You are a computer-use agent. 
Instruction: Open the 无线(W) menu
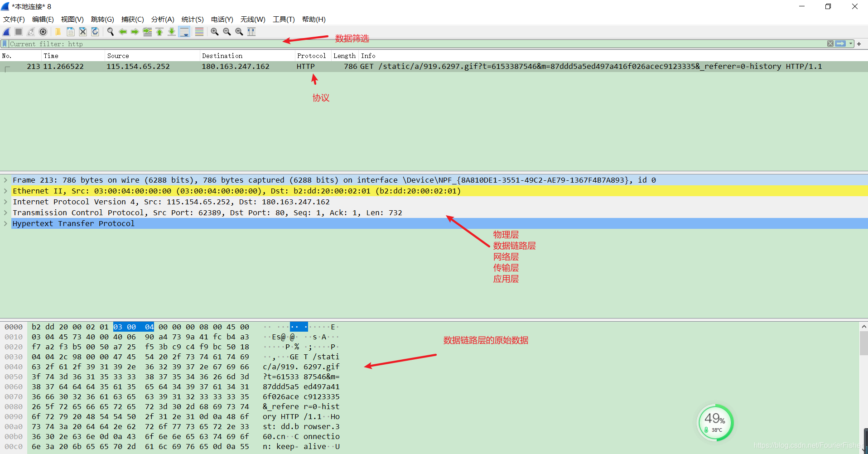(x=253, y=19)
